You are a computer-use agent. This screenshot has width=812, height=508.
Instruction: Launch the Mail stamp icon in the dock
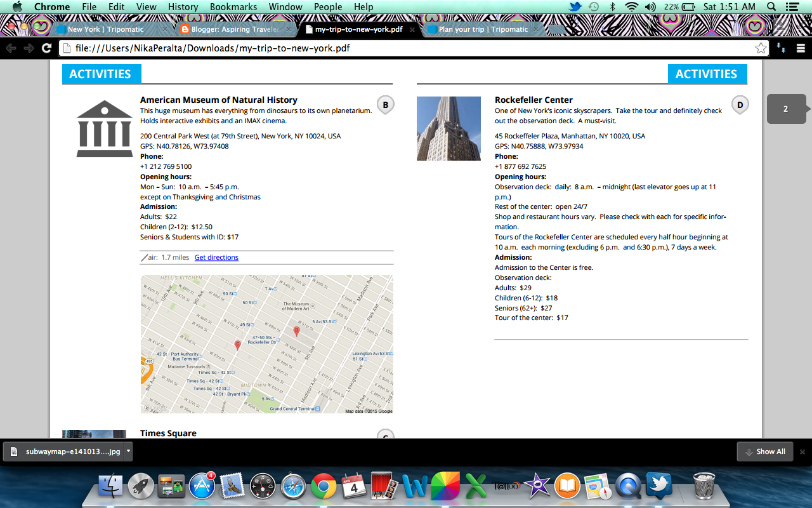(232, 486)
